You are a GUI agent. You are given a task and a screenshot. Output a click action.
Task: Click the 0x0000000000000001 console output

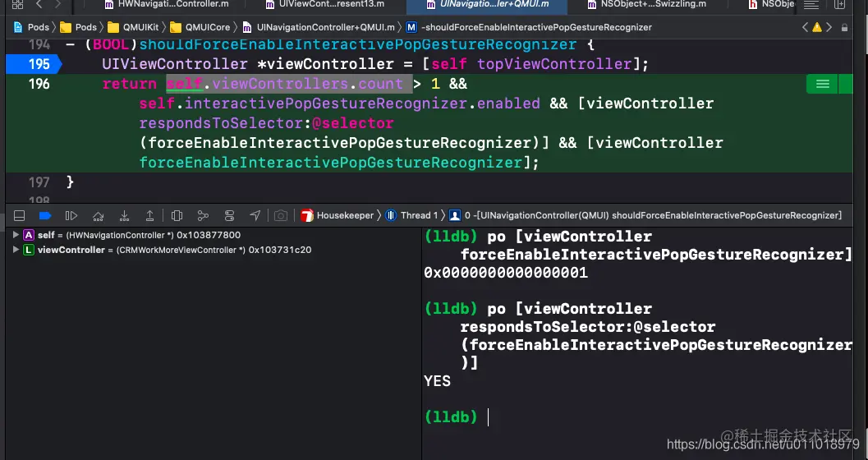505,273
